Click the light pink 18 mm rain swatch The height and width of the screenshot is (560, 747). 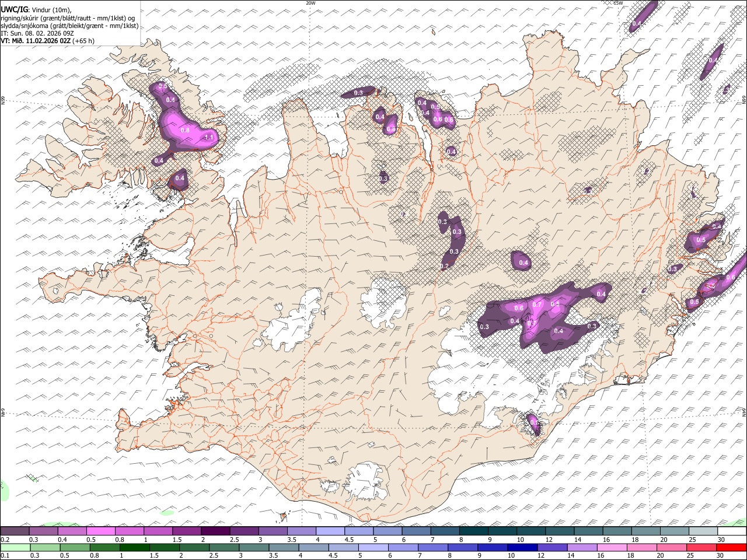point(612,547)
